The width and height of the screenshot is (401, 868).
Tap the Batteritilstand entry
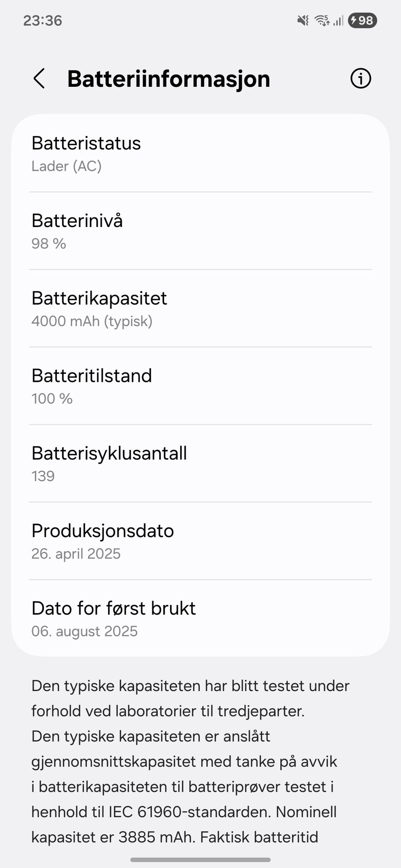[x=200, y=386]
